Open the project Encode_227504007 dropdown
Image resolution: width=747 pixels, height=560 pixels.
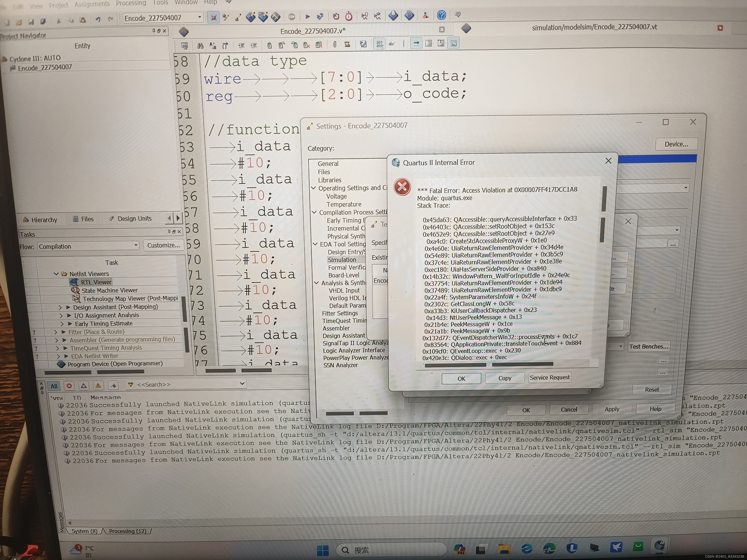pyautogui.click(x=200, y=17)
